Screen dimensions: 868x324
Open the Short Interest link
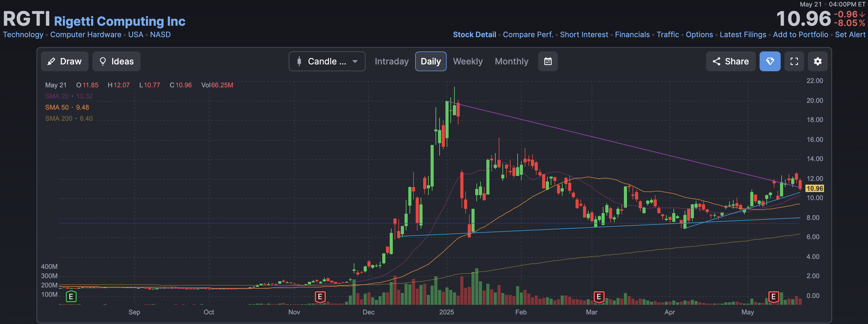point(584,35)
